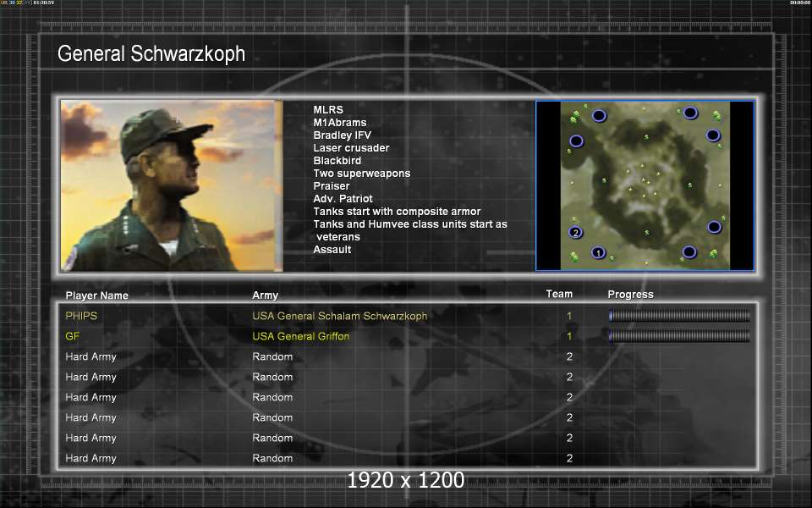
Task: Click 'USA General Schalam Schwarzkoph' army entry
Action: point(340,316)
